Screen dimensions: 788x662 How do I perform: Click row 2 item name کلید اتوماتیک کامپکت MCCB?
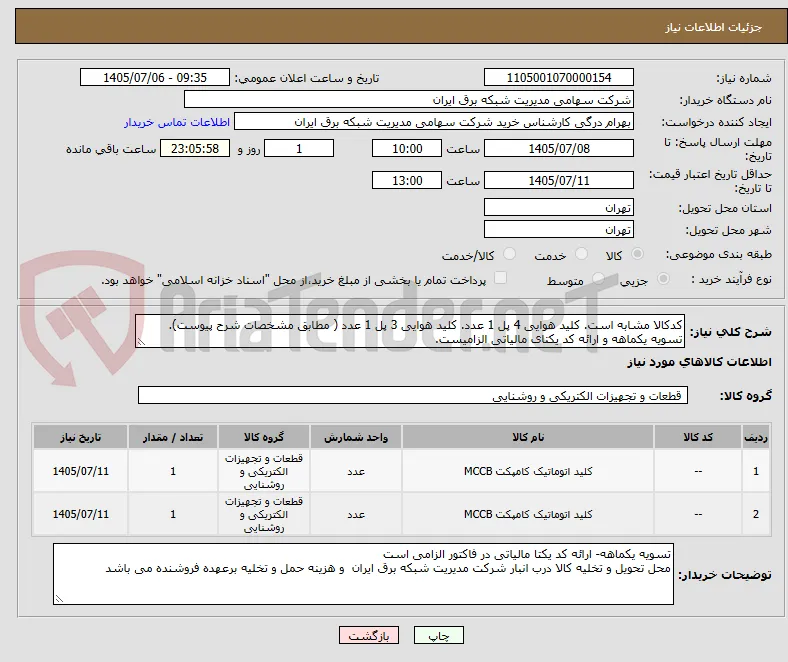point(528,514)
